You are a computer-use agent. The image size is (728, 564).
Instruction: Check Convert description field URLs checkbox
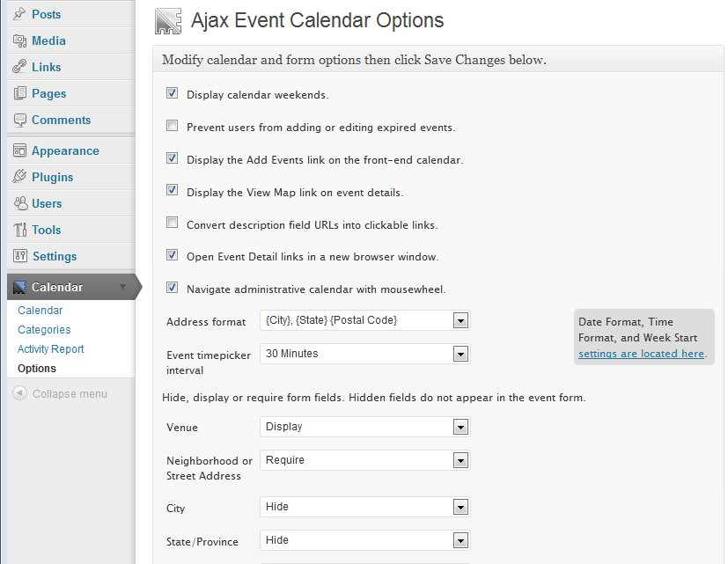(x=173, y=223)
